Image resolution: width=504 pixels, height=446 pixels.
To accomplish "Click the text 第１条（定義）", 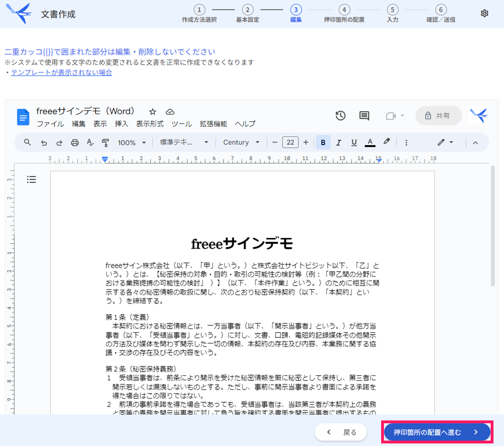I will click(127, 317).
